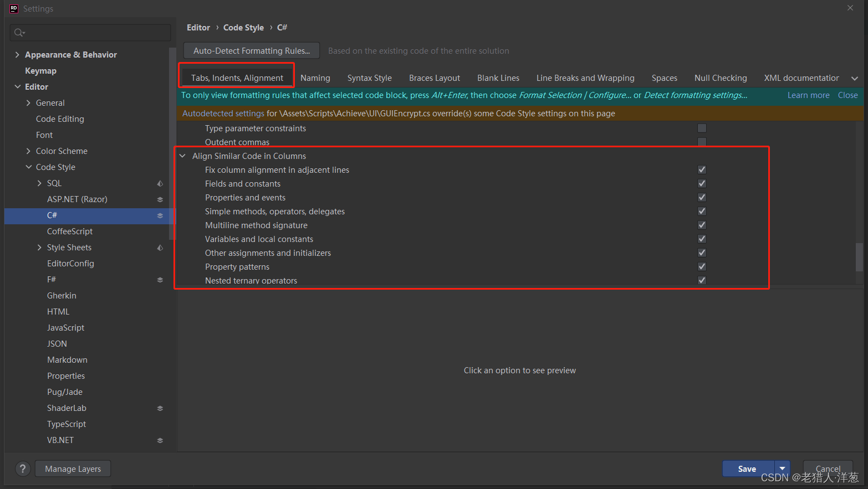Select EditorConfig in the tree
Viewport: 868px width, 489px height.
click(x=70, y=264)
